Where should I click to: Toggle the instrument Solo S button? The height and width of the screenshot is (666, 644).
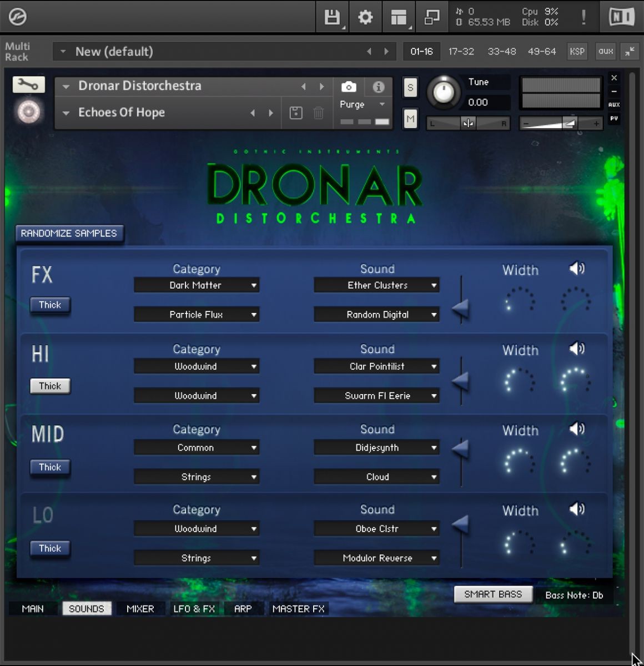[410, 87]
